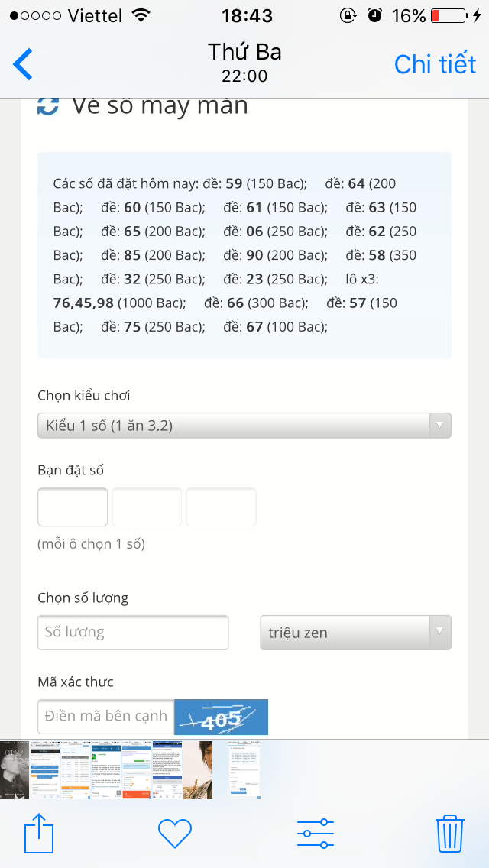489x868 pixels.
Task: Tap the alarm clock status icon
Action: pos(375,15)
